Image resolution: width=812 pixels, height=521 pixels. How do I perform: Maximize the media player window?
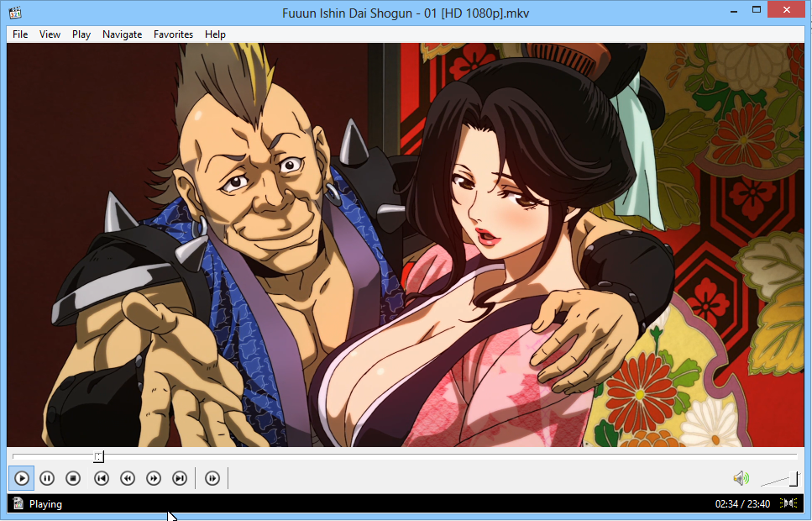click(x=756, y=10)
